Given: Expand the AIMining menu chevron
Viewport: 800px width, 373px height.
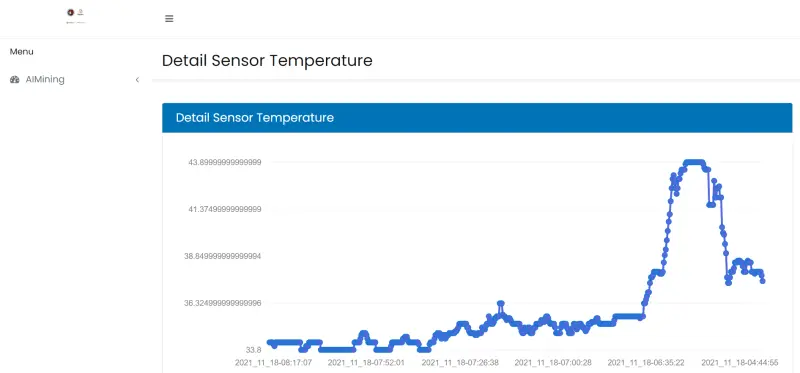Looking at the screenshot, I should coord(137,80).
